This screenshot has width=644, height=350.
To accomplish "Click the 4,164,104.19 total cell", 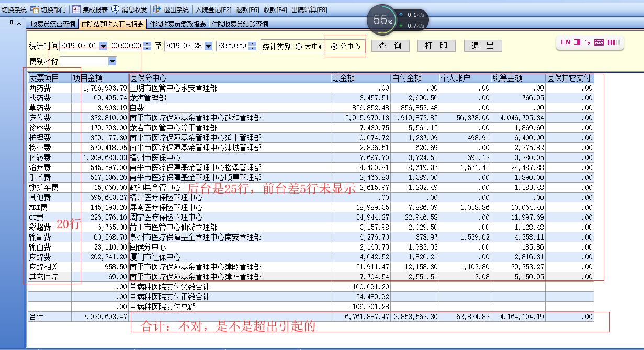I will tap(518, 317).
